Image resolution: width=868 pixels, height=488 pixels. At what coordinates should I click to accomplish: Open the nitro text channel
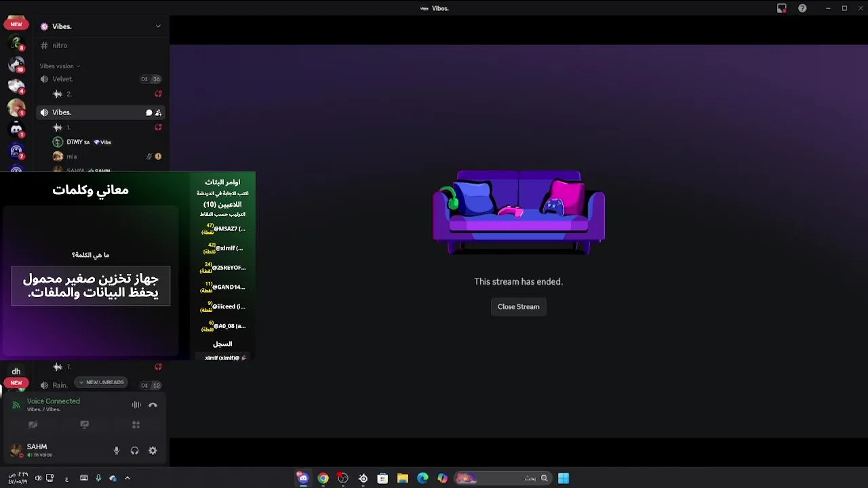[101, 45]
